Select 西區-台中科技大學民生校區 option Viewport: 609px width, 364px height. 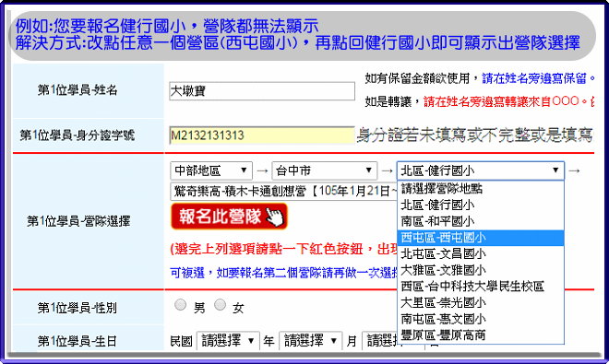481,287
